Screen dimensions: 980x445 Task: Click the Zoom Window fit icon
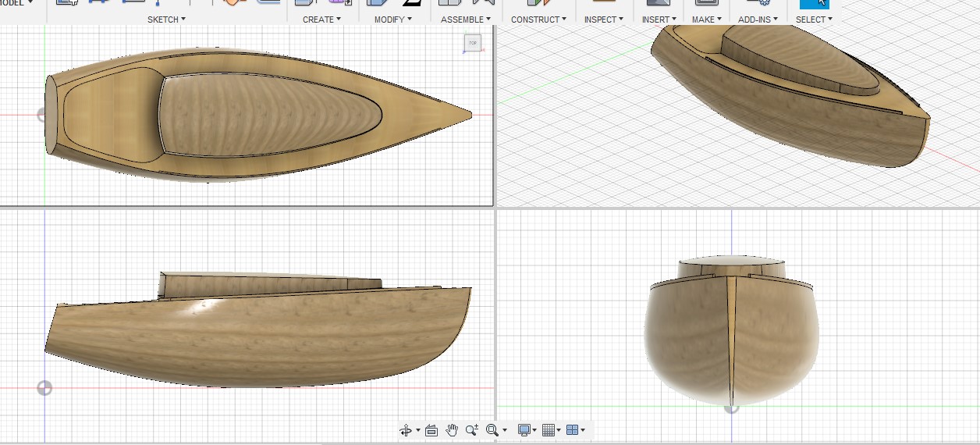point(492,430)
